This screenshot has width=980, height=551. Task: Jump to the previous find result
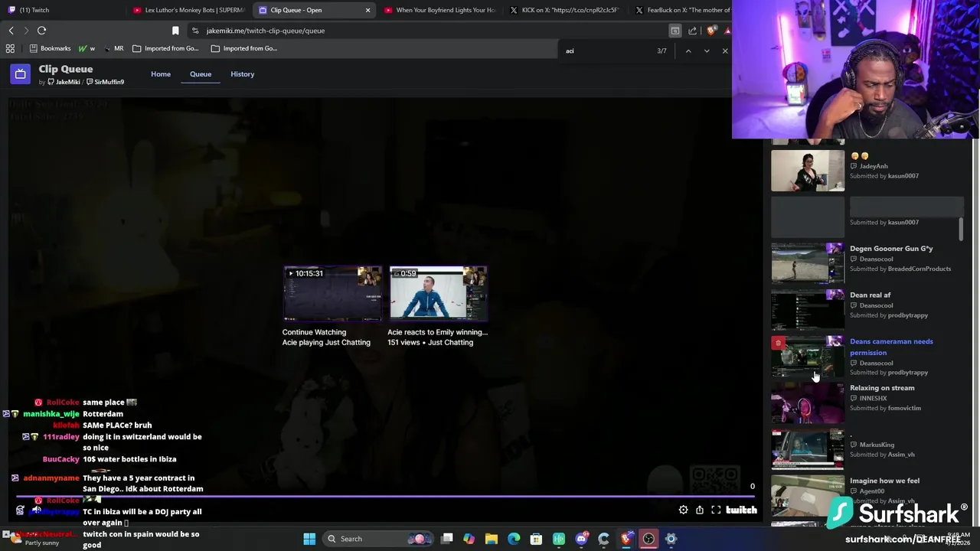pos(688,51)
